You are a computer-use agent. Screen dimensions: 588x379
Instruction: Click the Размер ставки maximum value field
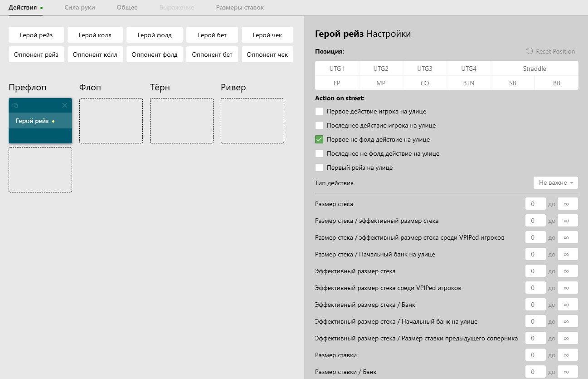point(568,355)
